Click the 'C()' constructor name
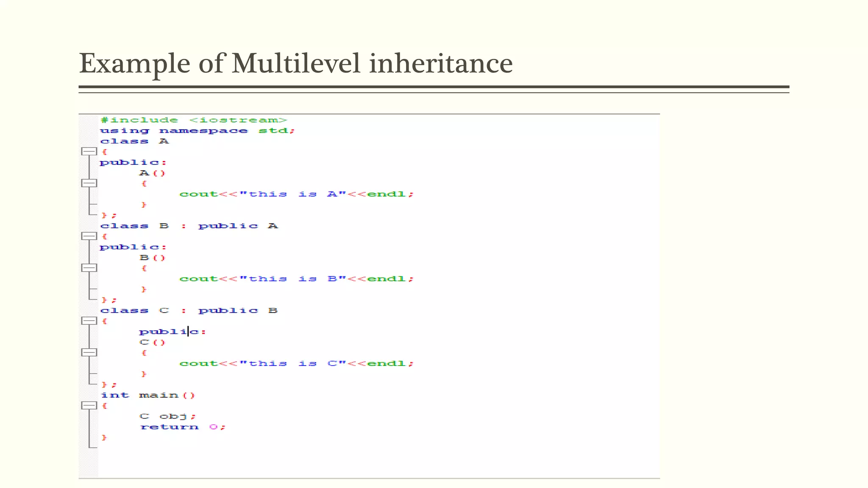868x488 pixels. tap(152, 342)
